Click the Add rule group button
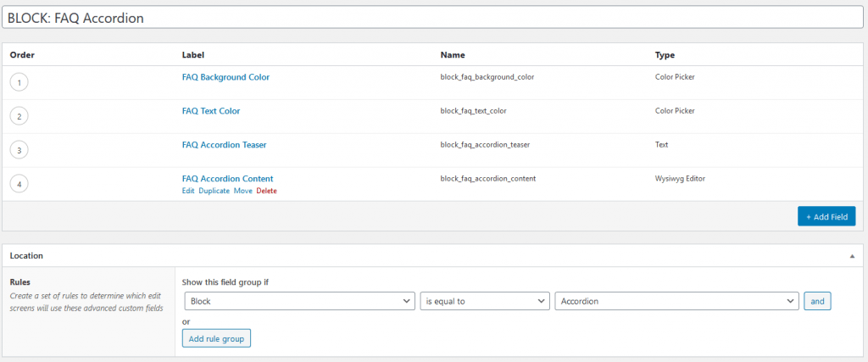868x362 pixels. (x=216, y=338)
